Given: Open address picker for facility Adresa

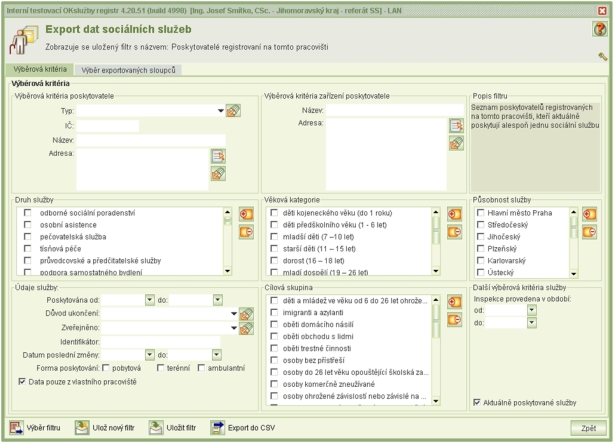Looking at the screenshot, I should pyautogui.click(x=456, y=126).
